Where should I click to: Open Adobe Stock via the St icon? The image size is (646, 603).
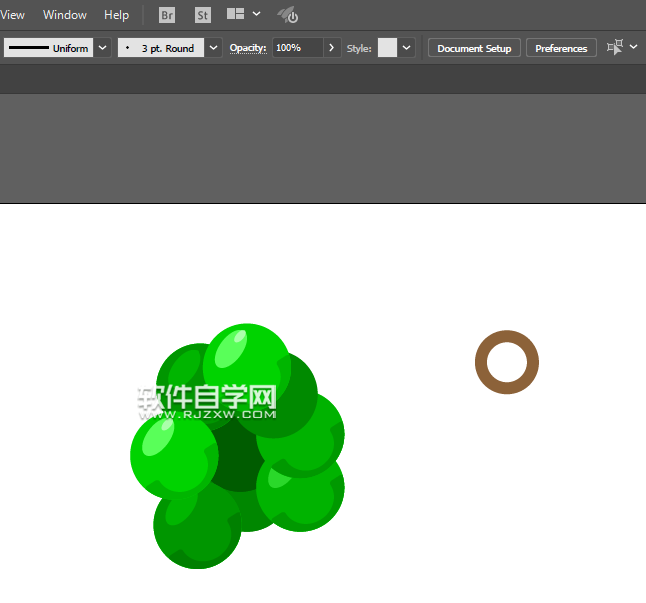click(x=203, y=15)
